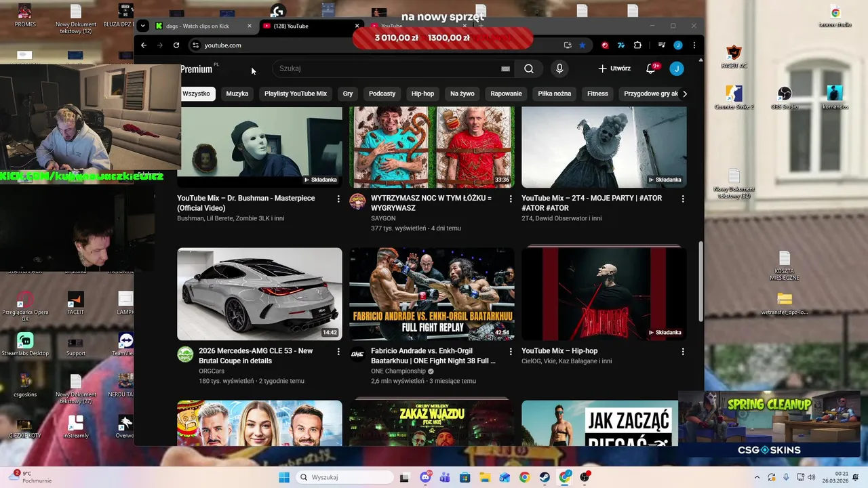Image resolution: width=868 pixels, height=488 pixels.
Task: Open the FACEIT AC desktop icon
Action: click(734, 56)
